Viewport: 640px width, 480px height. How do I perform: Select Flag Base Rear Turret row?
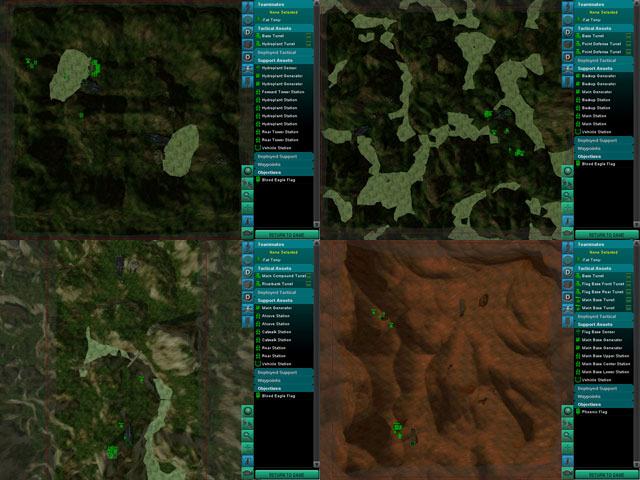(x=604, y=292)
